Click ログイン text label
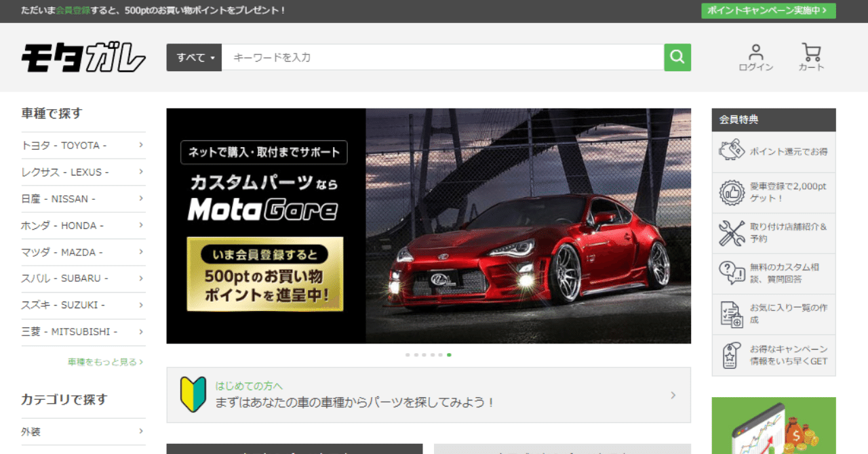868x454 pixels. point(756,67)
